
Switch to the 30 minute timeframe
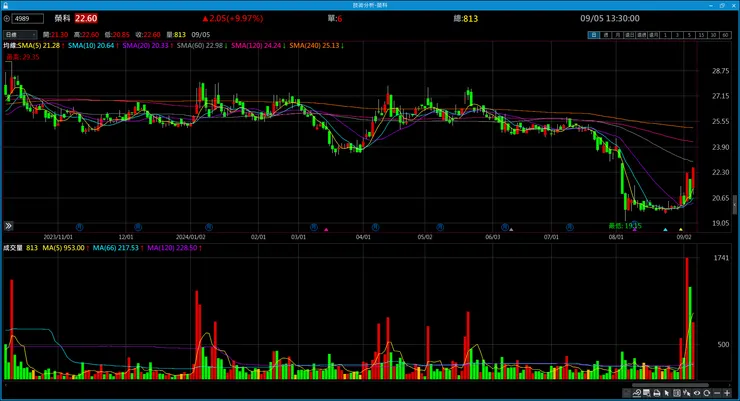coord(714,35)
